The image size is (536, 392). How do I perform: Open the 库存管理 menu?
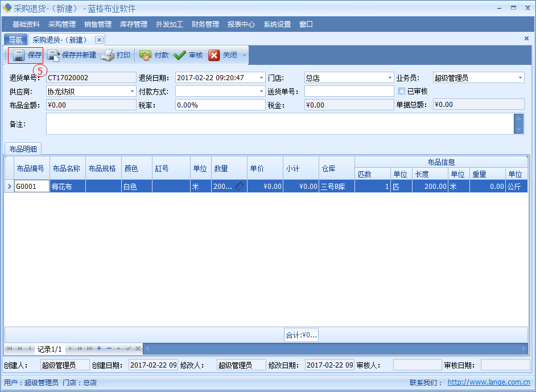134,24
